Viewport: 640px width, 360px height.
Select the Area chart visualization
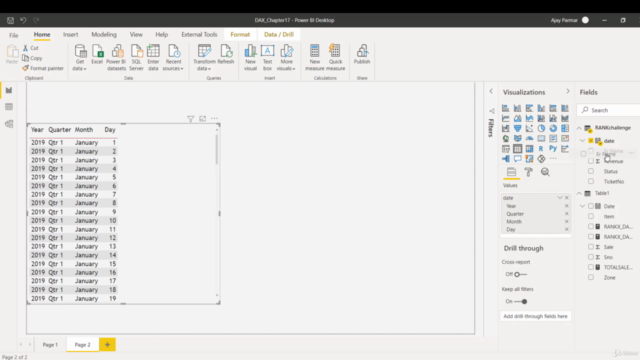(x=517, y=118)
